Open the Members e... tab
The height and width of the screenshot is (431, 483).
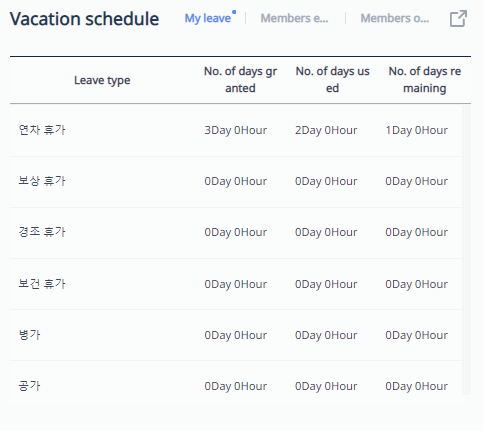coord(294,18)
